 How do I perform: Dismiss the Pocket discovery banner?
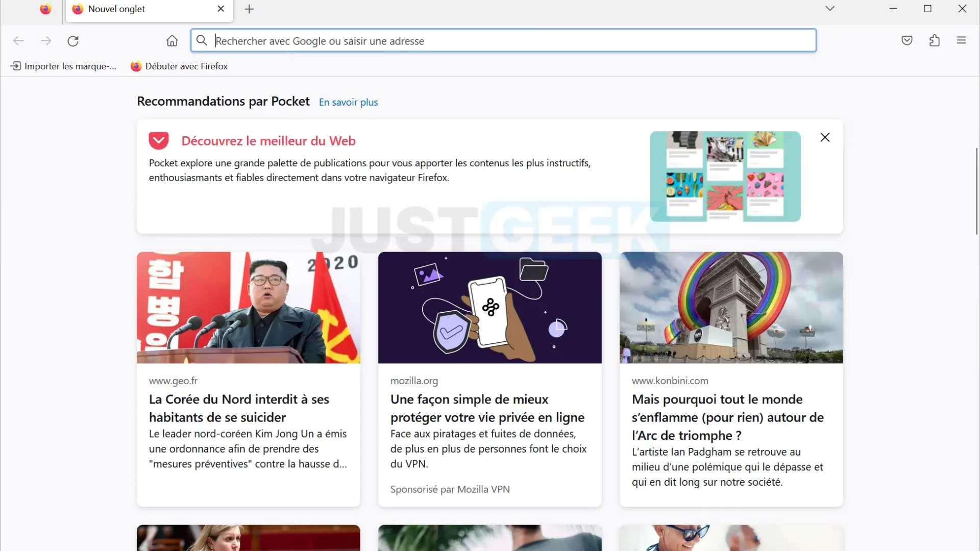825,137
